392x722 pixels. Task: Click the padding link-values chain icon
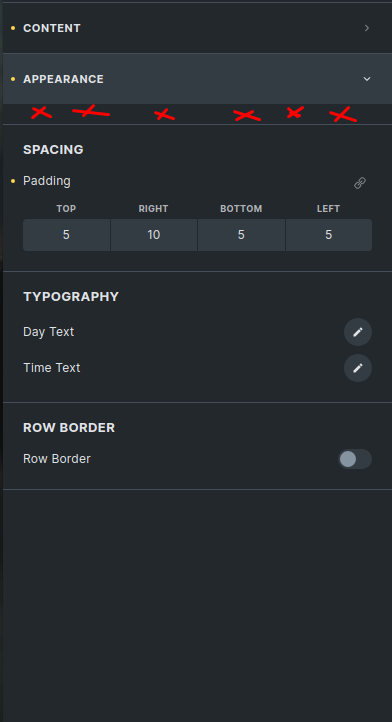tap(360, 183)
